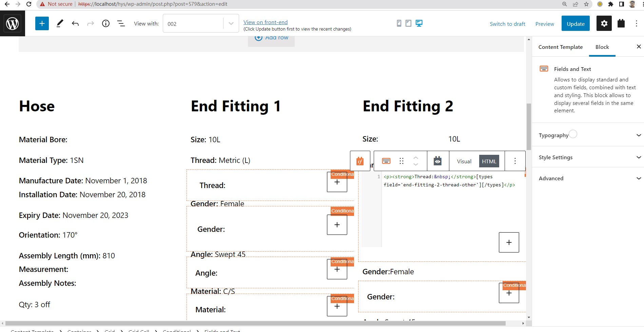This screenshot has width=644, height=332.
Task: Click inside the HTML code editor text
Action: point(449,181)
